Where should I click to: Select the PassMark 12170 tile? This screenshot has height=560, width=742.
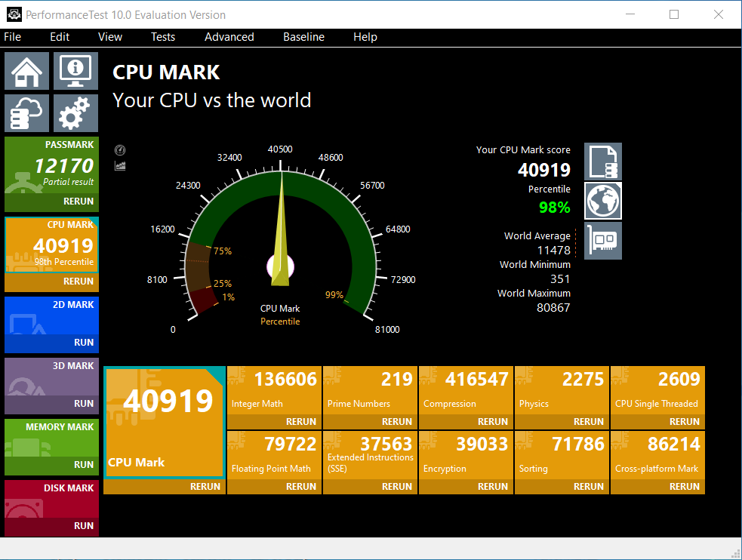[x=51, y=165]
